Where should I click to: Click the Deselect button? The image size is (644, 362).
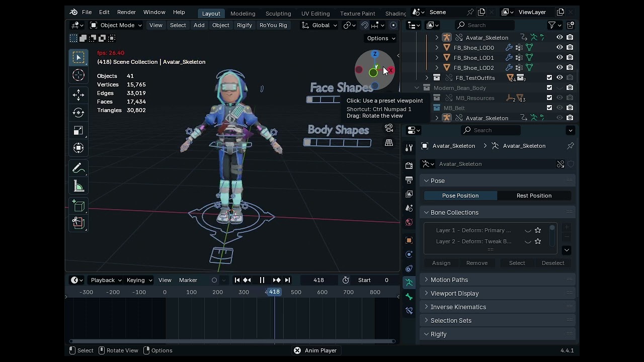553,263
